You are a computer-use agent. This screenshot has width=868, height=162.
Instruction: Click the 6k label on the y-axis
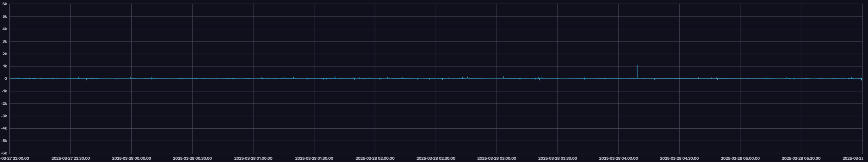tap(4, 4)
